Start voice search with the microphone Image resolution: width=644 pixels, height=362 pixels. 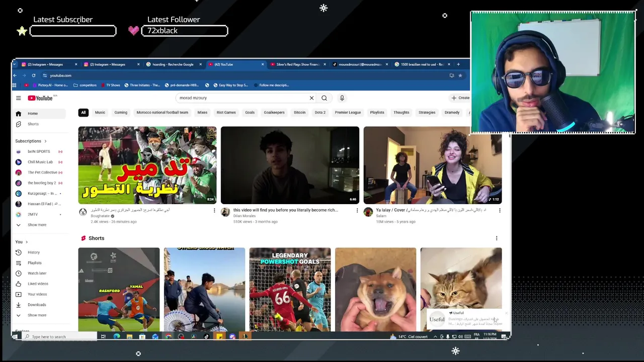tap(342, 98)
